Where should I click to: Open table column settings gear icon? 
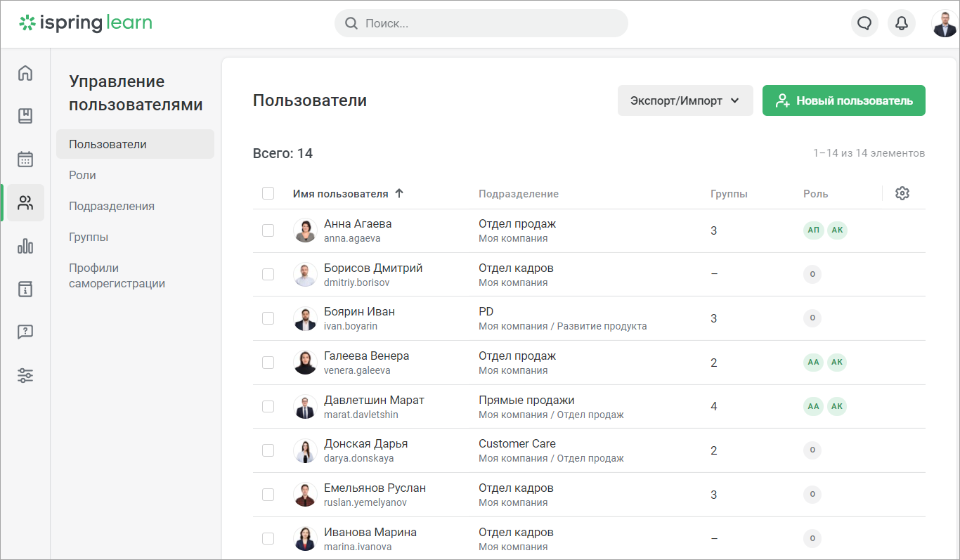(902, 193)
